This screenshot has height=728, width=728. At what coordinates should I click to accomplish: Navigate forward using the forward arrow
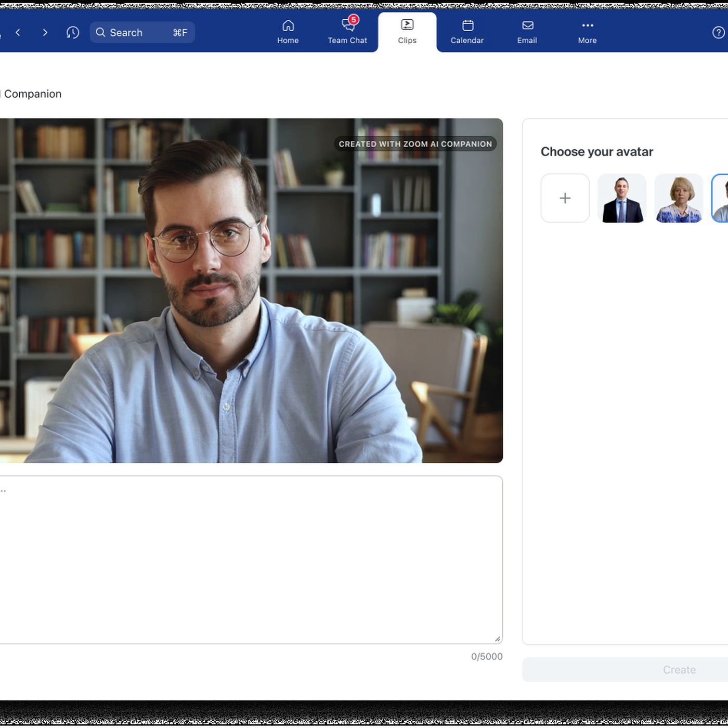[45, 32]
